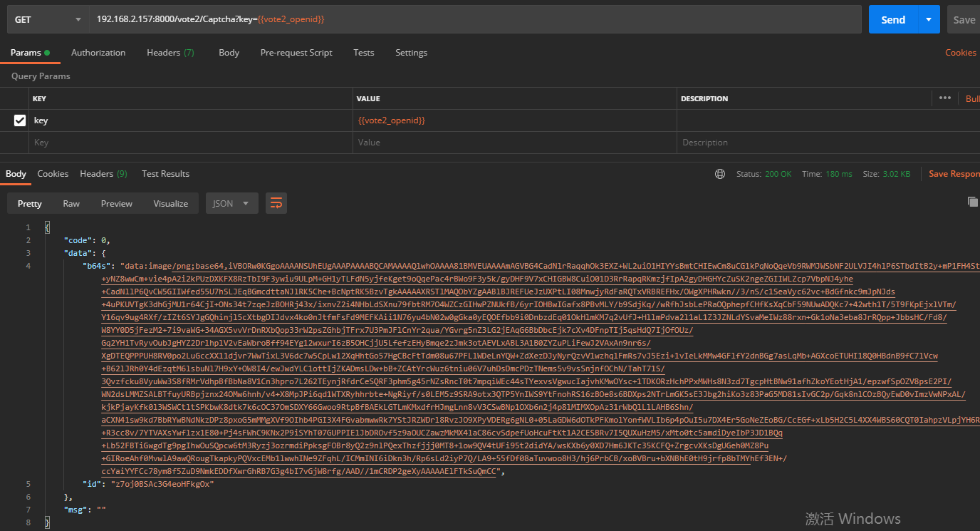Viewport: 980px width, 531px height.
Task: Switch to the Tests tab
Action: (x=363, y=52)
